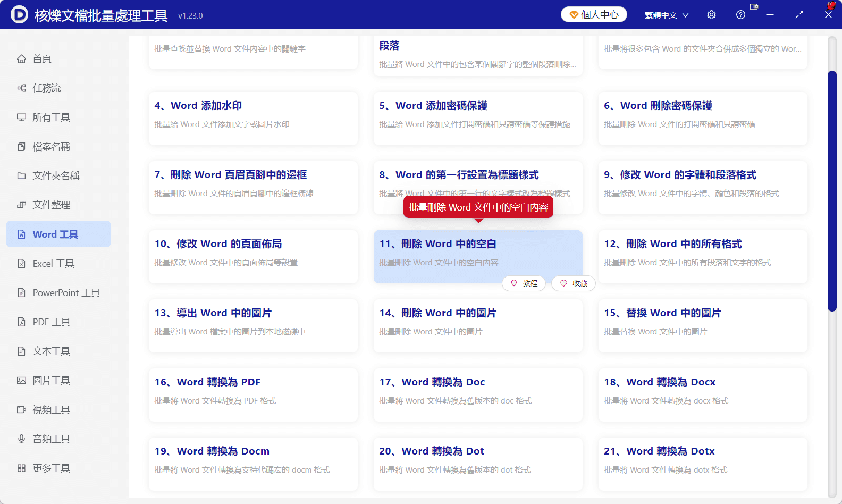Open tool 18、Word 轉換為 Docx
This screenshot has width=842, height=504.
[703, 395]
